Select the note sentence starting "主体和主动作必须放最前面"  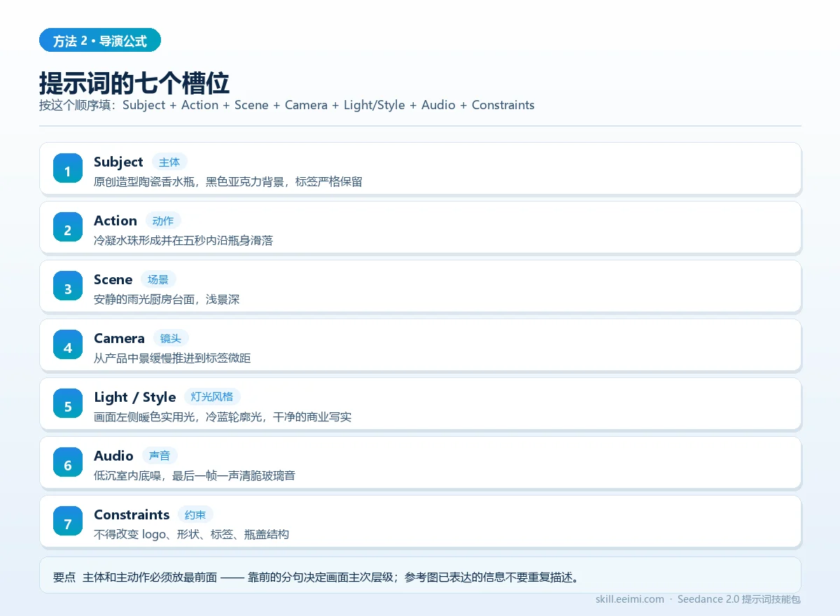(330, 577)
